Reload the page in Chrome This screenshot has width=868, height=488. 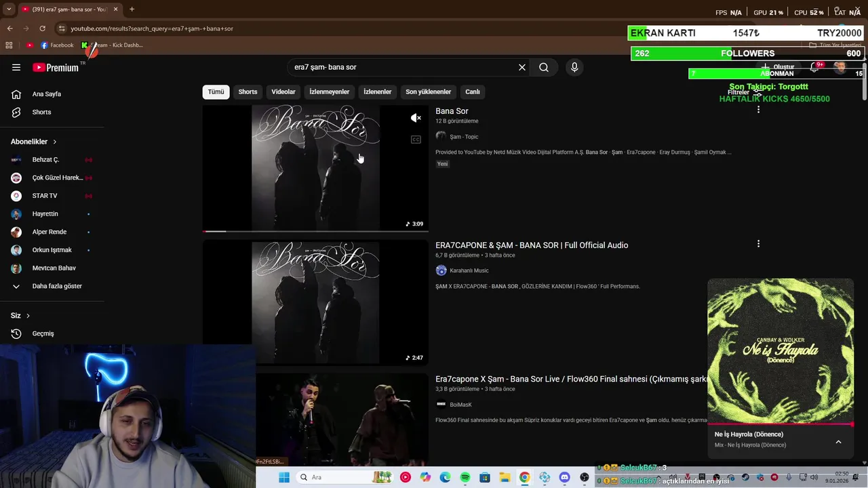(42, 28)
